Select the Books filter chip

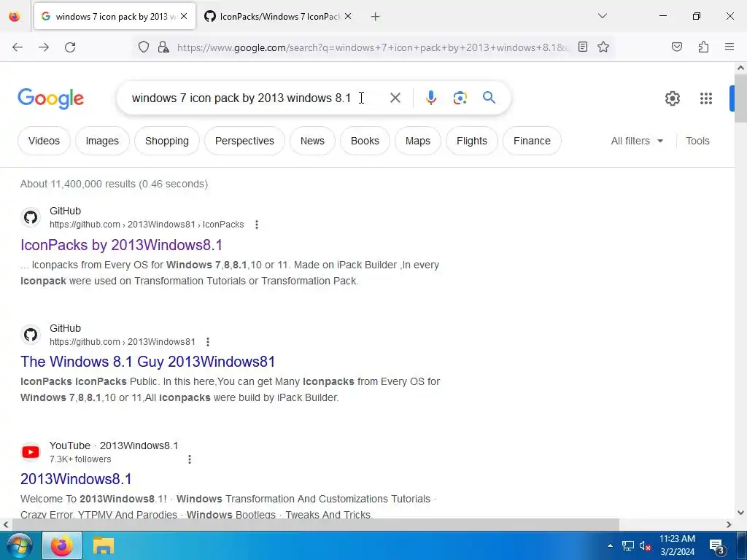click(x=365, y=141)
